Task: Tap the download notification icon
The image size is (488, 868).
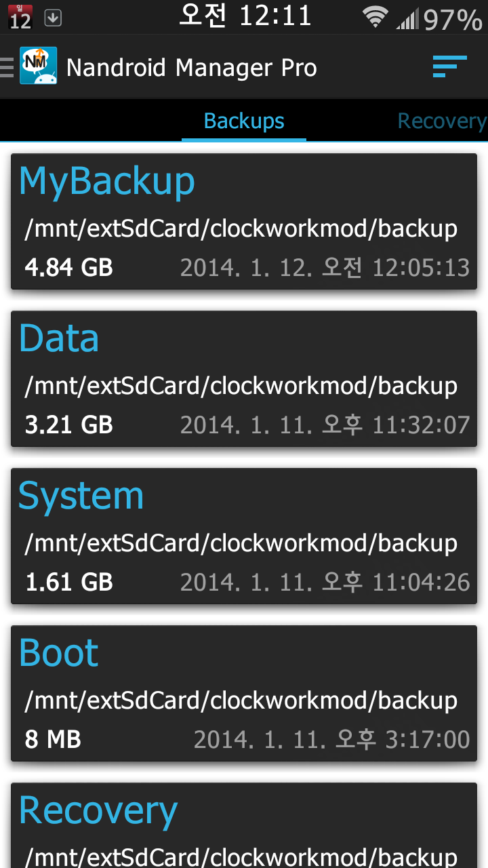Action: [x=53, y=18]
